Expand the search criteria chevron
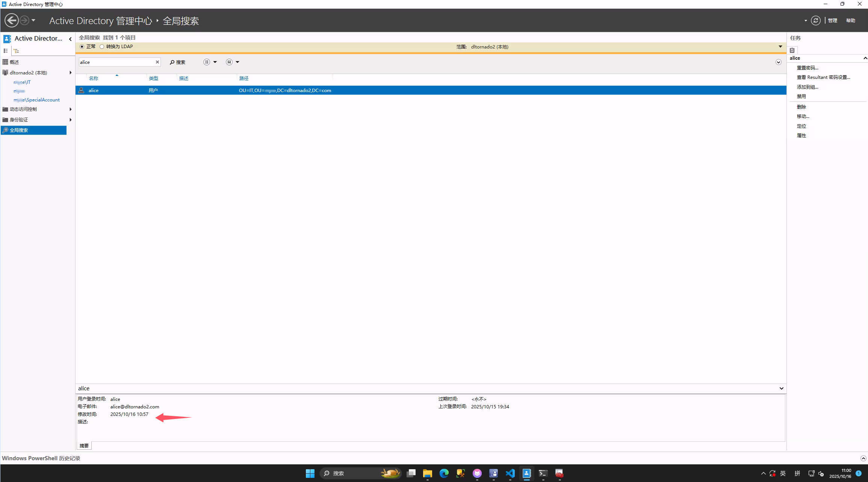868x482 pixels. click(778, 62)
